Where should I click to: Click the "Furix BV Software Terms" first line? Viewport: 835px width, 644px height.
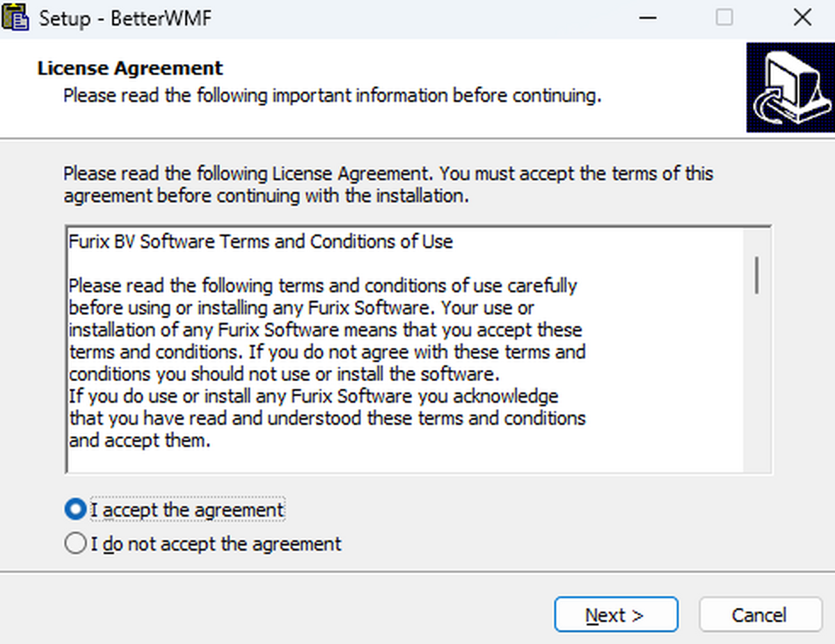pos(261,241)
